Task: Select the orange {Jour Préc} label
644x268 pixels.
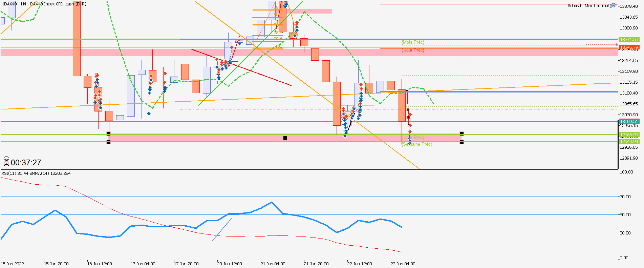Action: (413, 50)
